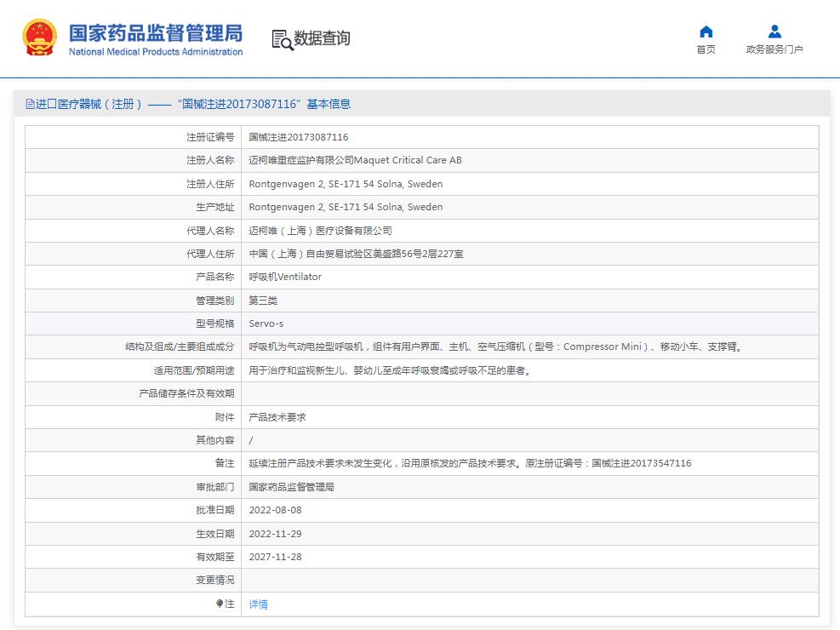The height and width of the screenshot is (630, 840).
Task: Click National Medical Products Administration English subtitle
Action: (x=155, y=52)
